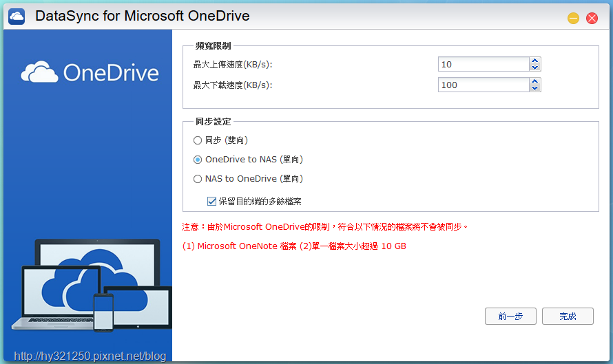Click the 同步設定 group heading
613x364 pixels.
click(x=213, y=122)
